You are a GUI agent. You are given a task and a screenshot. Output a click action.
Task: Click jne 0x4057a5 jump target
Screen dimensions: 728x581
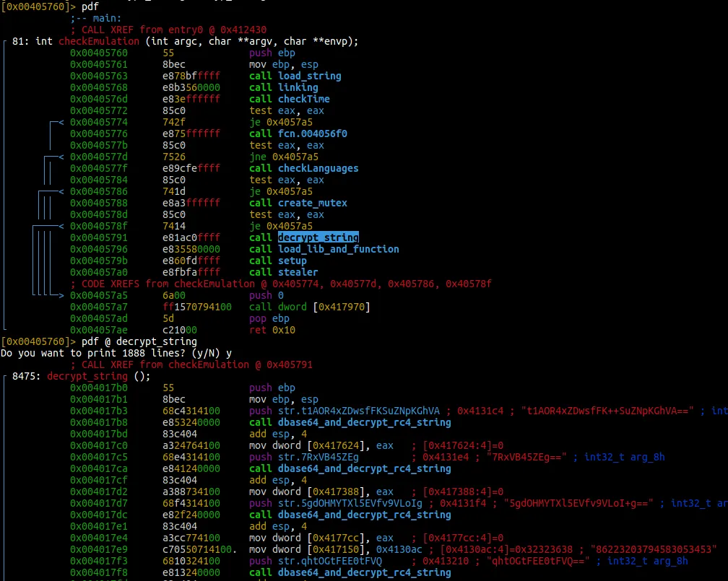click(x=295, y=157)
